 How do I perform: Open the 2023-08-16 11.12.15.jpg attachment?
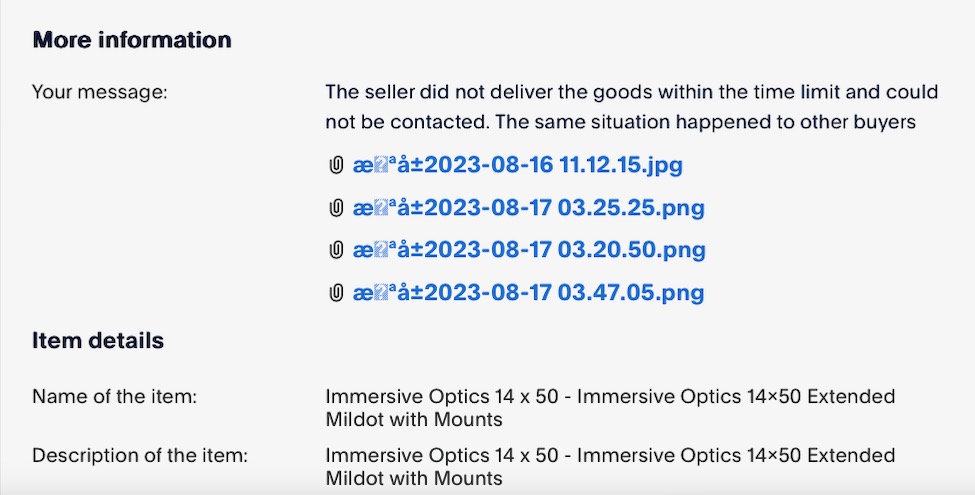coord(517,165)
